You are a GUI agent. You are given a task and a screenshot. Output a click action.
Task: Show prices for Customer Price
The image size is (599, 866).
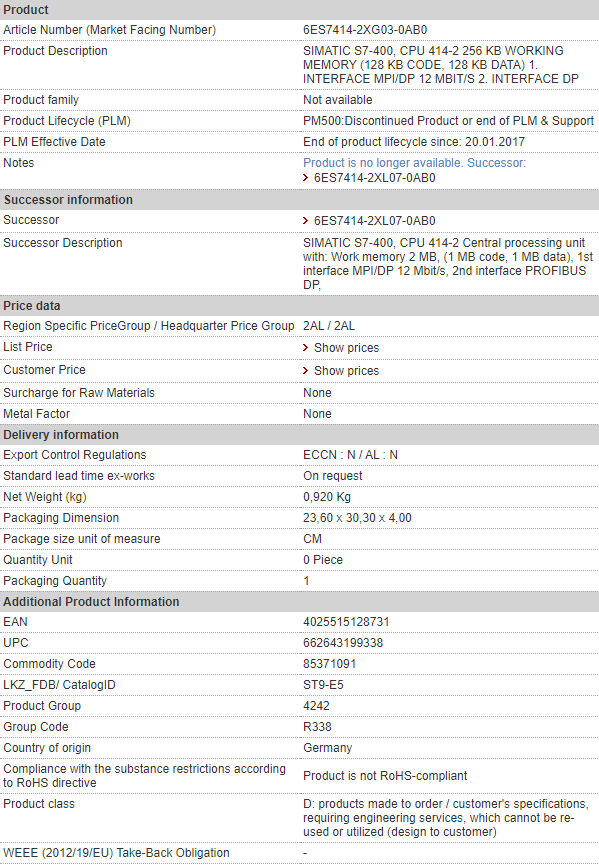click(x=347, y=371)
